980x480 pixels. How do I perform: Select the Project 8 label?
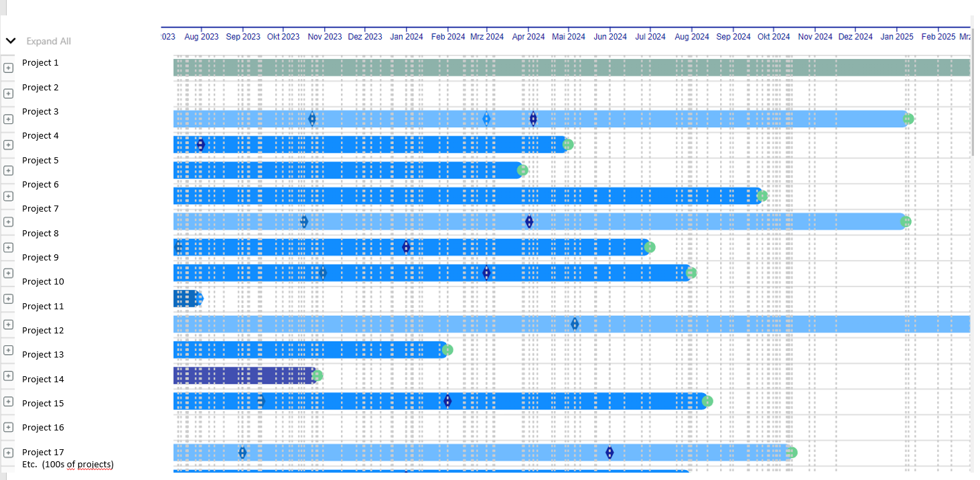[40, 234]
